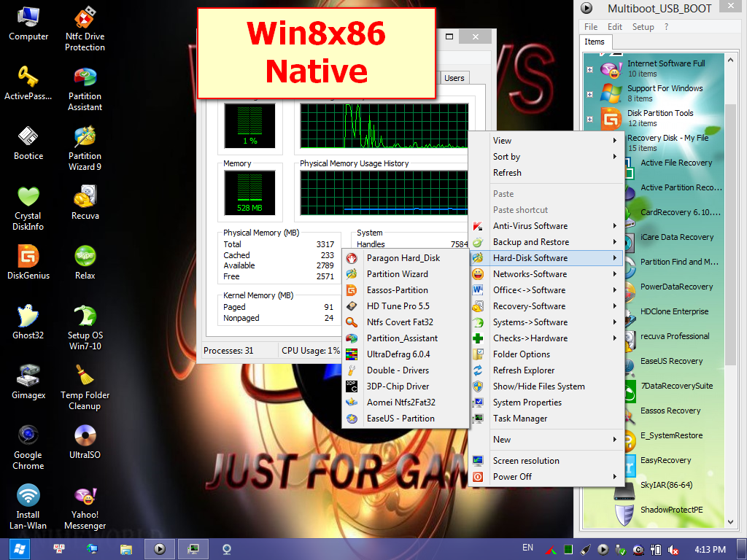
Task: Open Networks-Software submenu
Action: tap(546, 274)
